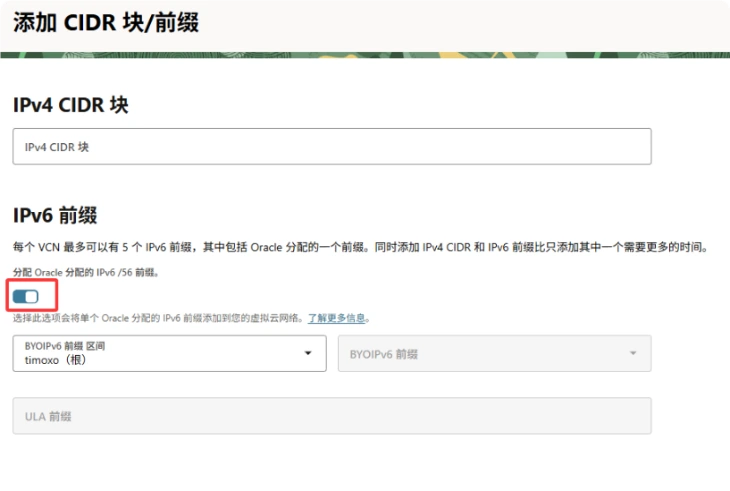Click the IPv6 前缀 section heading
The image size is (730, 491).
coord(54,215)
